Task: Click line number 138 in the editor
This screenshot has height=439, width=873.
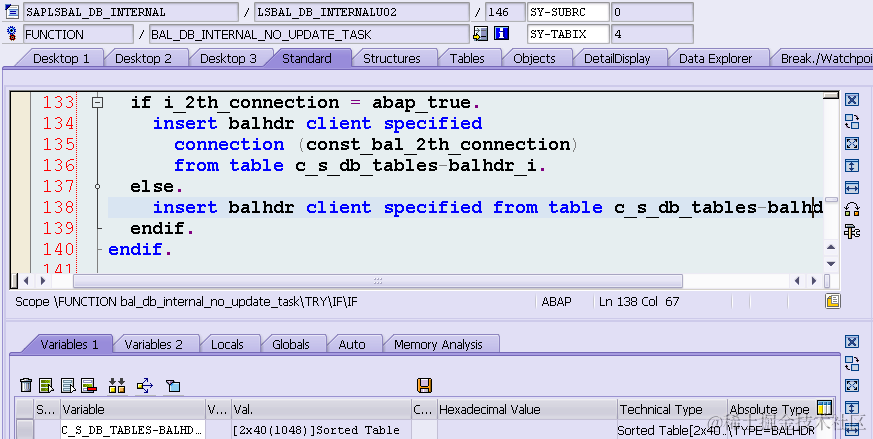Action: point(58,207)
